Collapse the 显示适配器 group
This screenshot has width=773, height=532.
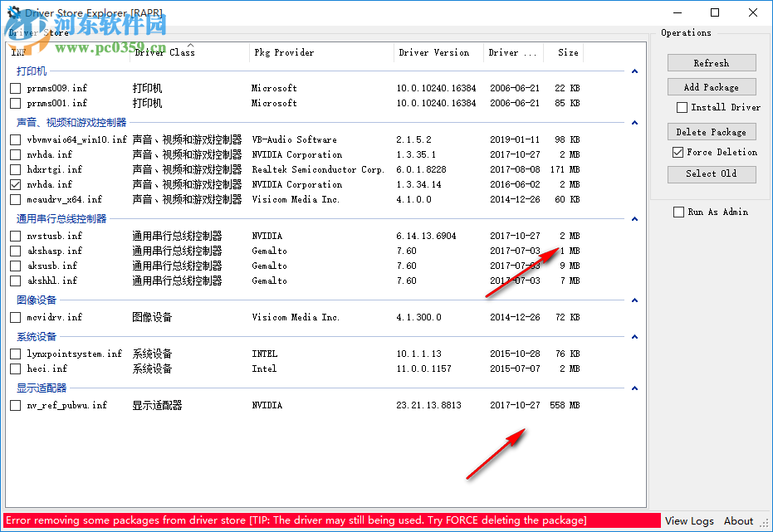click(x=634, y=388)
